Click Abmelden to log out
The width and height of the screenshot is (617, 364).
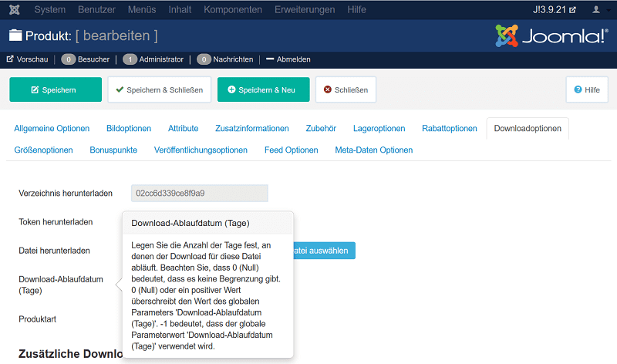(x=288, y=59)
